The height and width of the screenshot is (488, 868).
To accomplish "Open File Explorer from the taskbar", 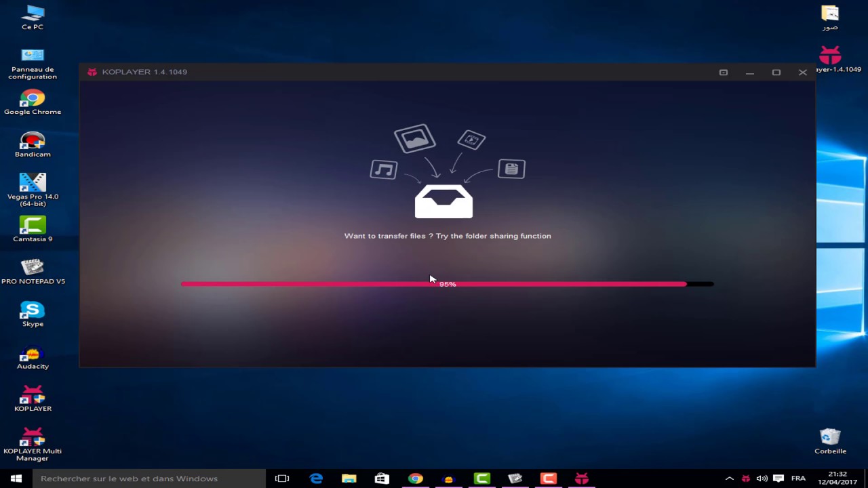I will [x=349, y=479].
